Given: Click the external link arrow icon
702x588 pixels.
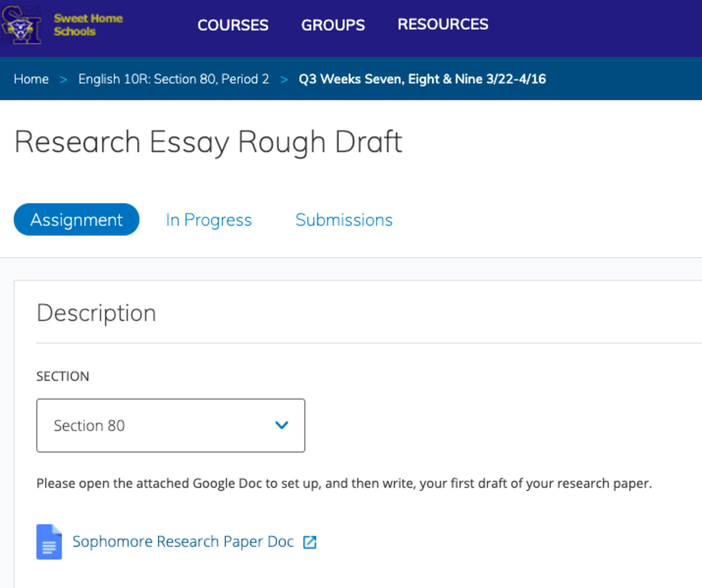Looking at the screenshot, I should (x=310, y=542).
